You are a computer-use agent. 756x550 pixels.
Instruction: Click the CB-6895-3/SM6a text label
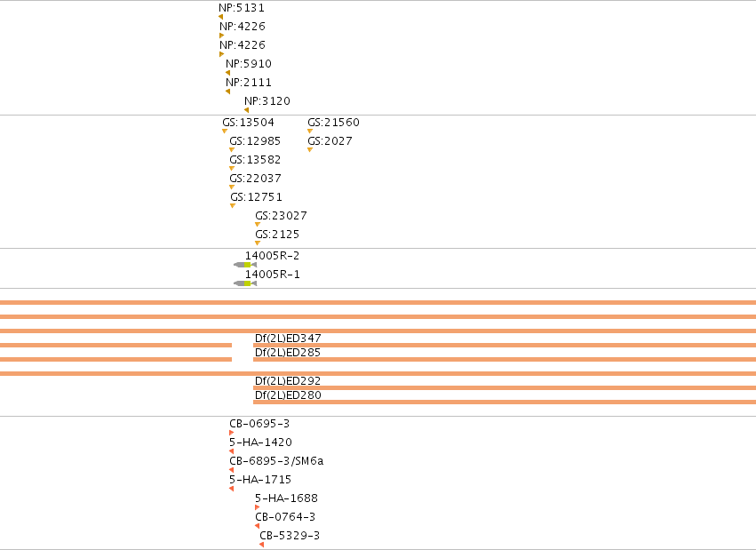(x=276, y=461)
